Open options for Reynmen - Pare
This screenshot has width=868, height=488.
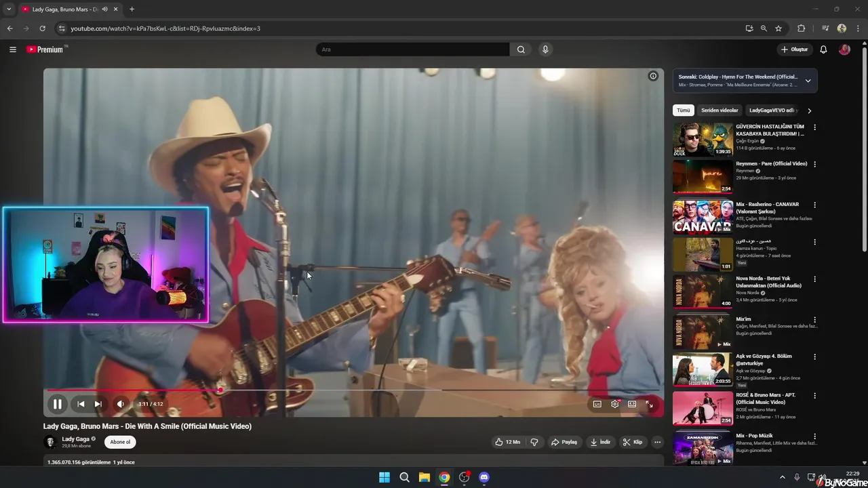[815, 164]
